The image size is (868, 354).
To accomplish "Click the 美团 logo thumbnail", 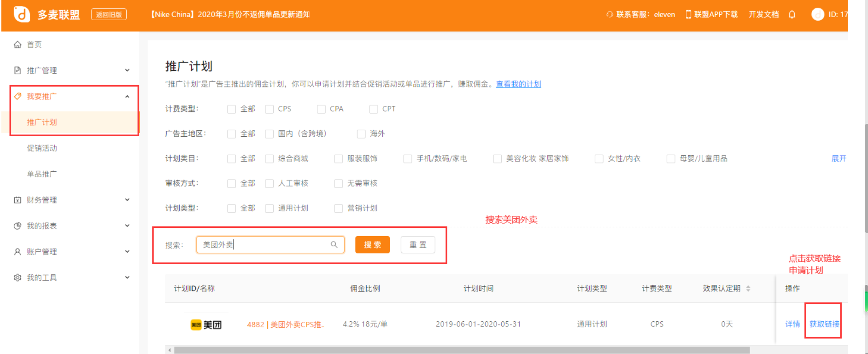I will pos(206,325).
